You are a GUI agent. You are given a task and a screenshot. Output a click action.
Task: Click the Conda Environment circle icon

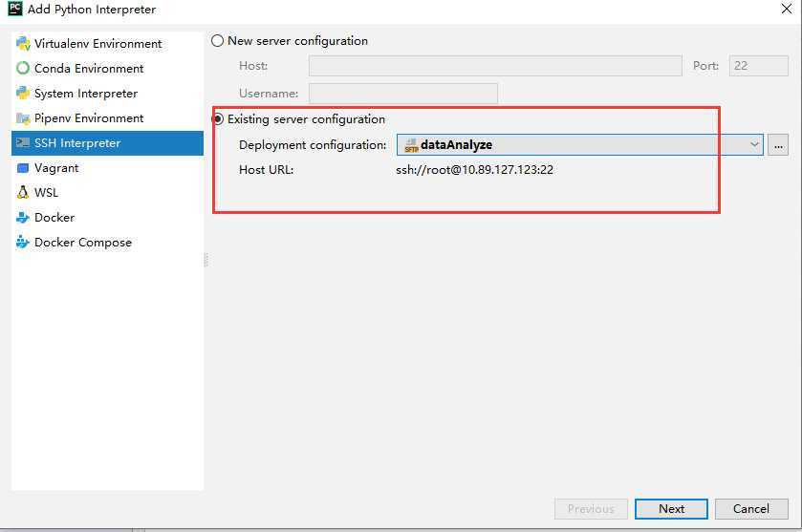tap(23, 69)
